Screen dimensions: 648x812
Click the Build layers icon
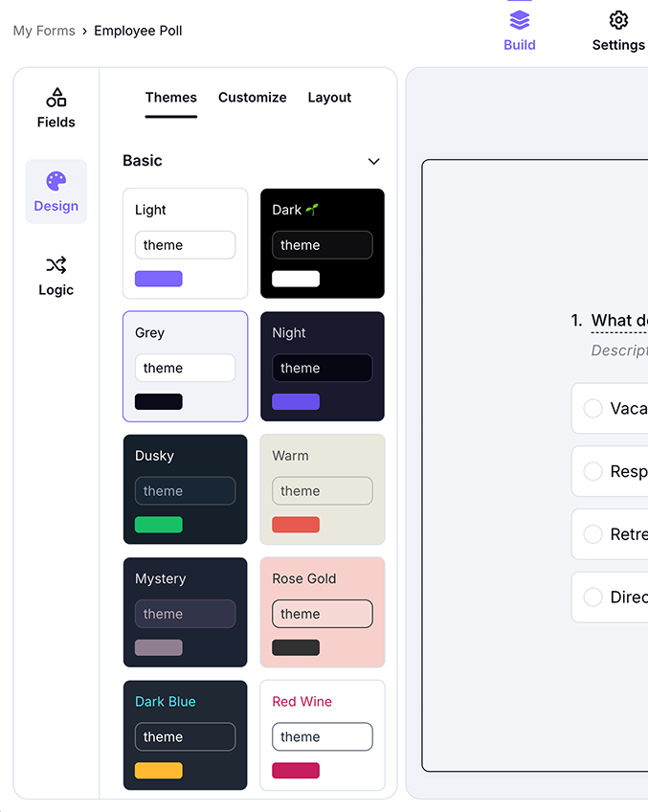[x=520, y=20]
